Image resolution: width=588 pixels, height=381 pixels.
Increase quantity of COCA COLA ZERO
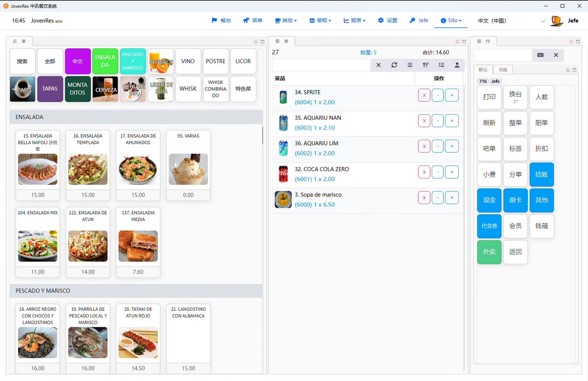452,172
